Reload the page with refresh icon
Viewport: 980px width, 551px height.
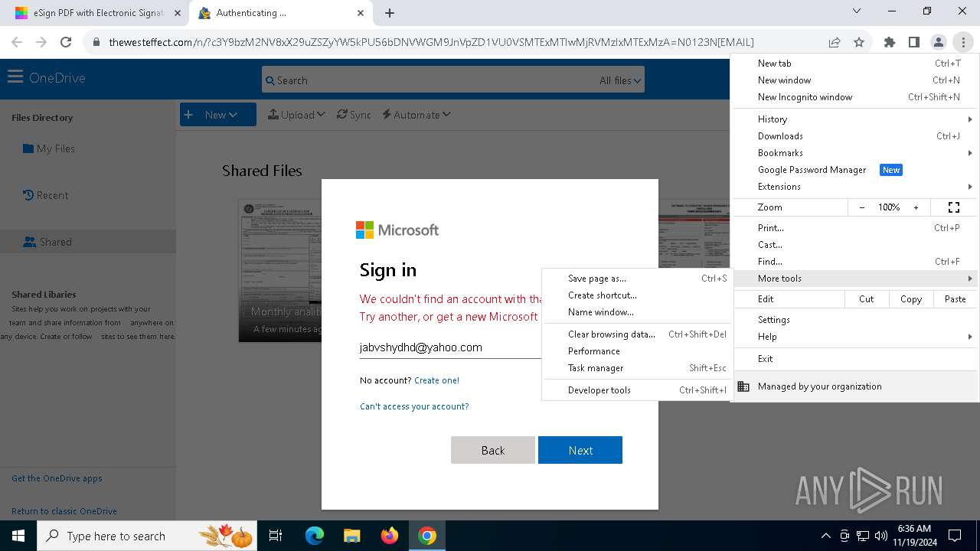(66, 42)
